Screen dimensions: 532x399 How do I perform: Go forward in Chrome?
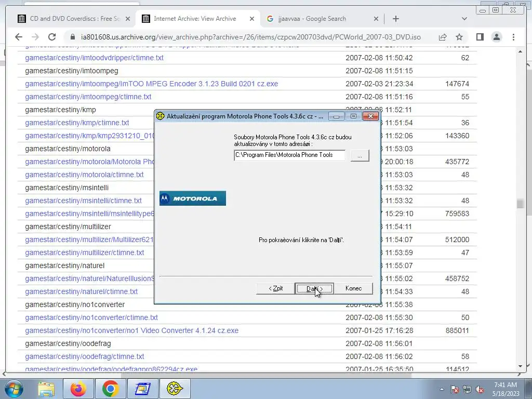tap(35, 37)
